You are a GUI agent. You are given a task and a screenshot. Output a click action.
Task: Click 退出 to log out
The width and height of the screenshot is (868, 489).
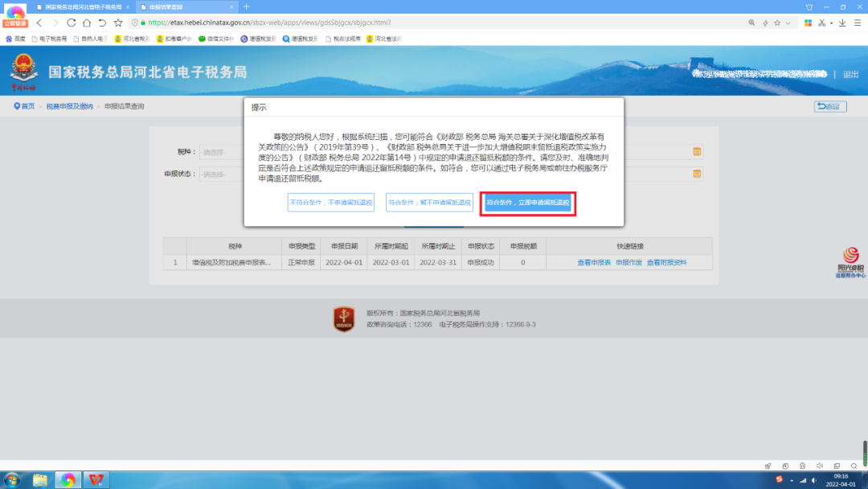[x=851, y=74]
